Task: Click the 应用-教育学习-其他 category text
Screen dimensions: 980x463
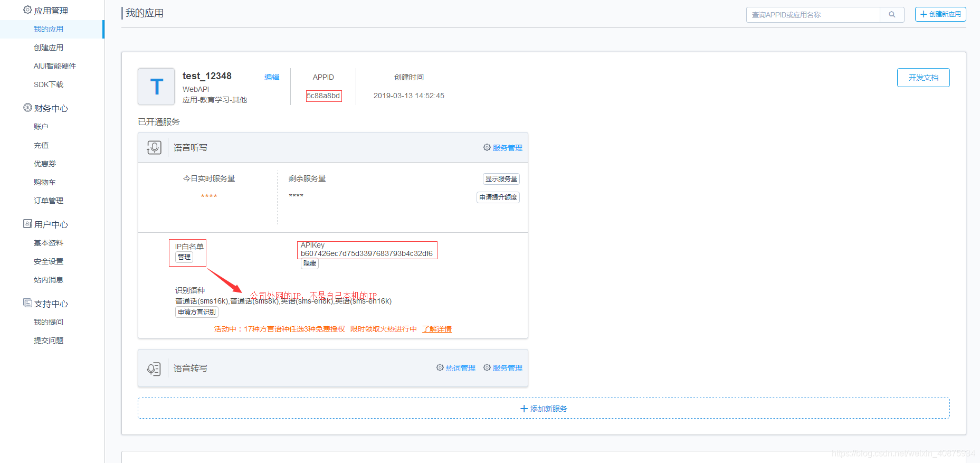Action: coord(215,100)
